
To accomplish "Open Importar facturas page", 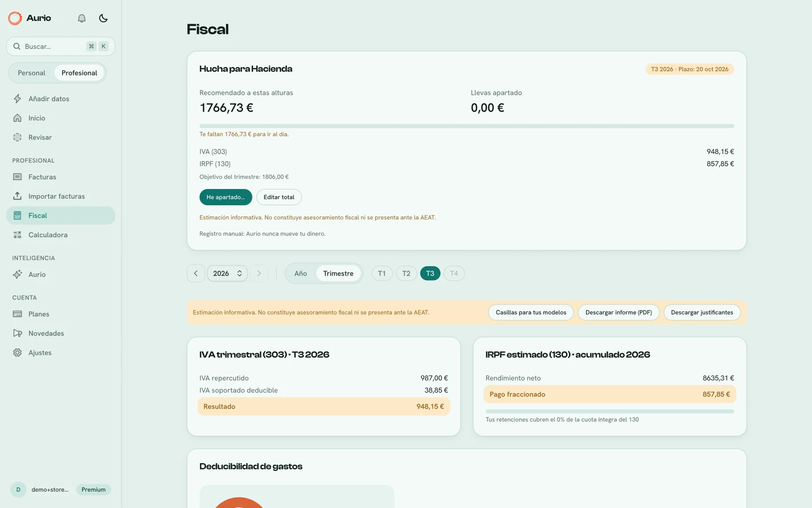I will pyautogui.click(x=61, y=196).
